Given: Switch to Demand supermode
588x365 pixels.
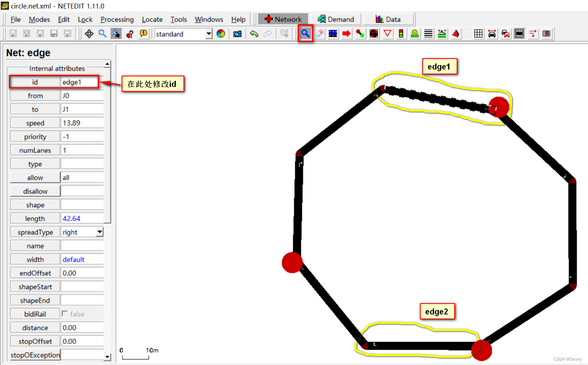Looking at the screenshot, I should [x=336, y=19].
